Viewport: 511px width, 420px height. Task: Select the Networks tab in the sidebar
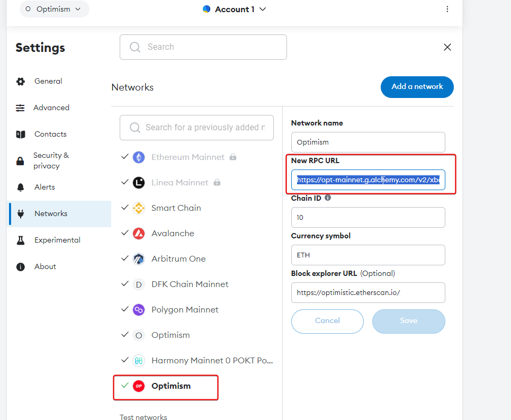point(60,214)
